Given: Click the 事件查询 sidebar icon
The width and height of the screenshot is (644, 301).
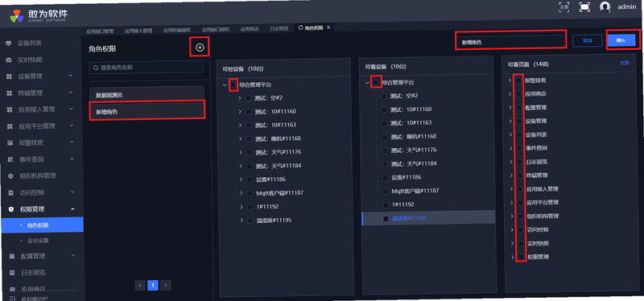Looking at the screenshot, I should [10, 159].
